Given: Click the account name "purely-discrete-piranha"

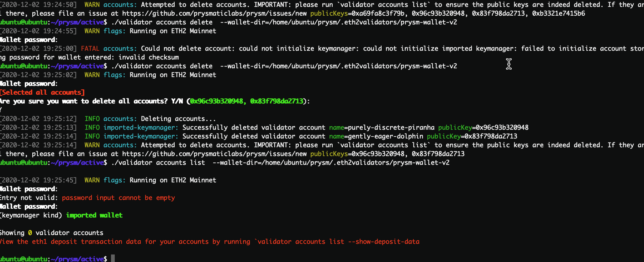Looking at the screenshot, I should (391, 128).
